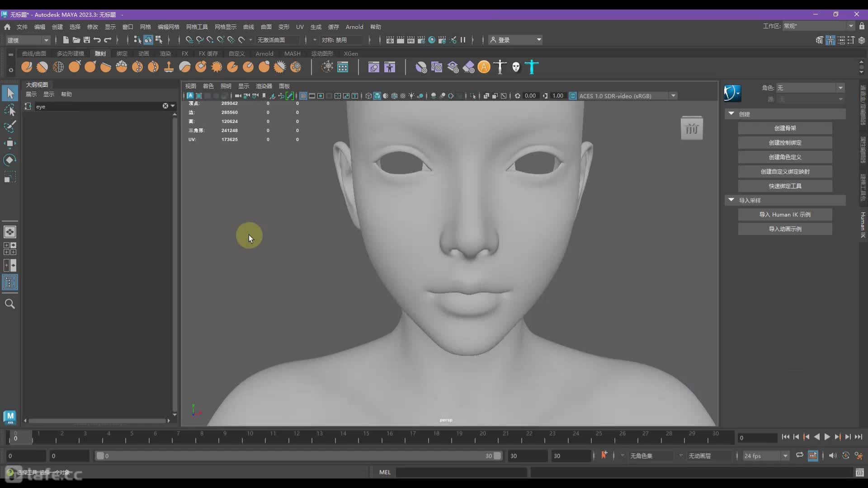Open the Script Editor icon at bottom right
The height and width of the screenshot is (488, 868).
click(860, 473)
